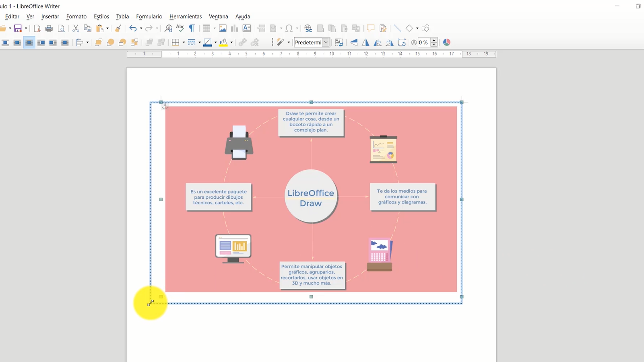Set wrap to Parallel
This screenshot has height=362, width=644.
click(17, 42)
